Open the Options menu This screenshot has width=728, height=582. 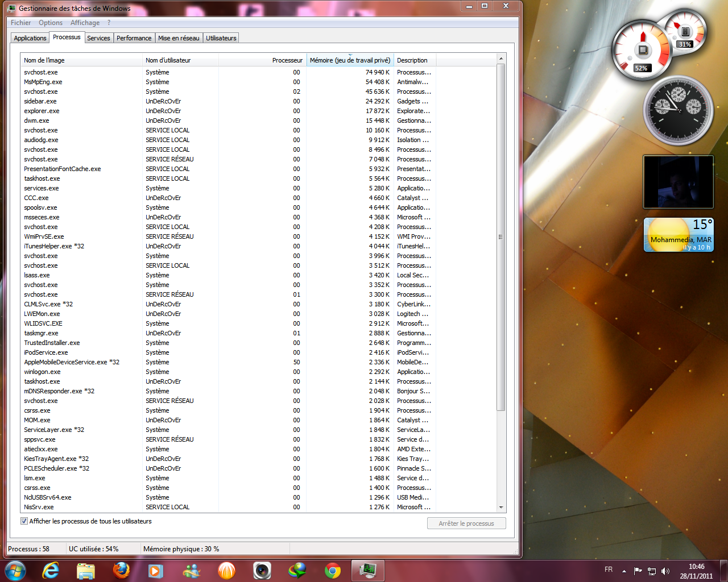click(51, 23)
